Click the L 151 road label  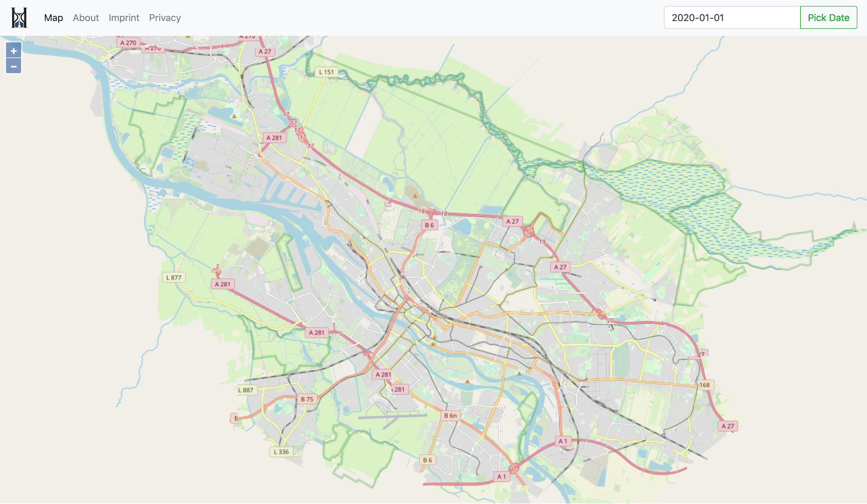(326, 72)
